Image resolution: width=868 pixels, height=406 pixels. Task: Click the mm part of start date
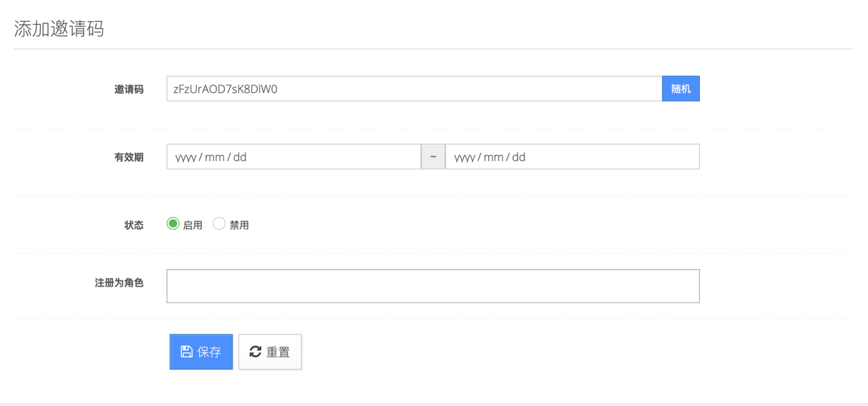pos(215,157)
